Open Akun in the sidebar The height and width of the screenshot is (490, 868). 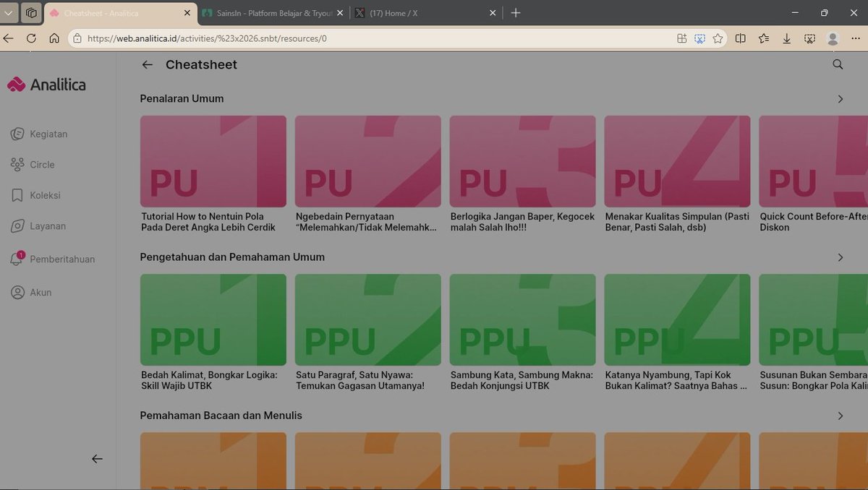pyautogui.click(x=32, y=293)
